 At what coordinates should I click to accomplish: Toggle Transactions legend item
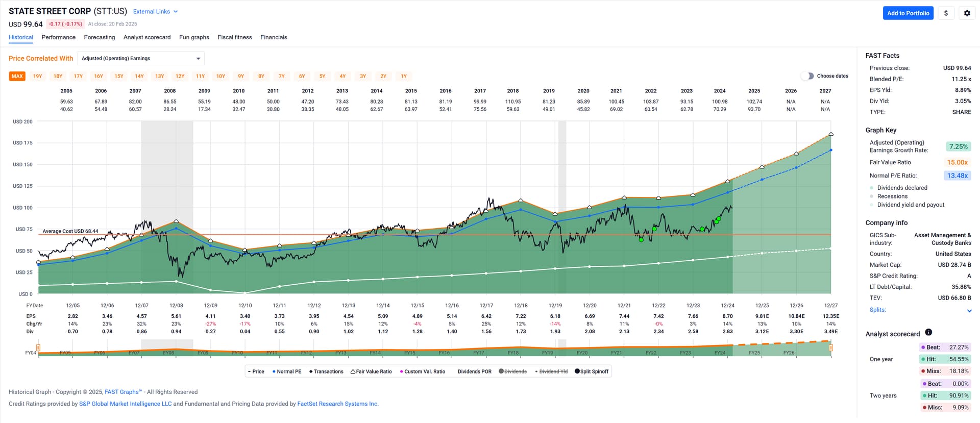coord(326,371)
